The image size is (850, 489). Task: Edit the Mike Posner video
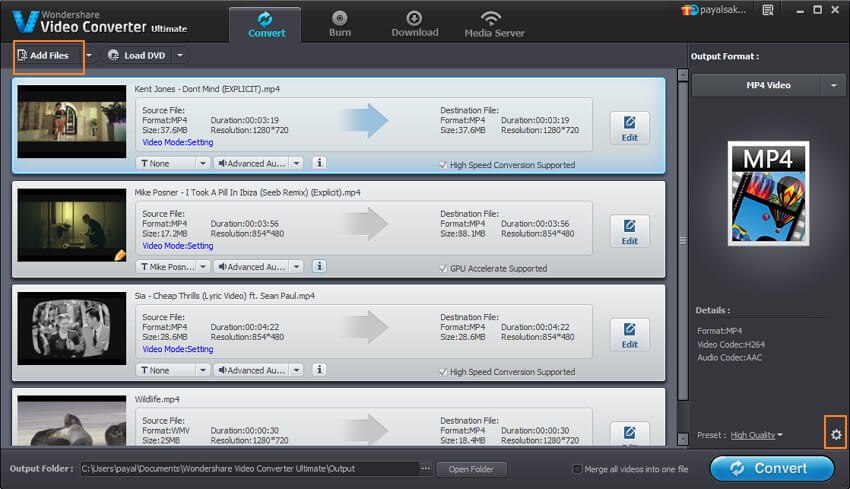[x=629, y=231]
